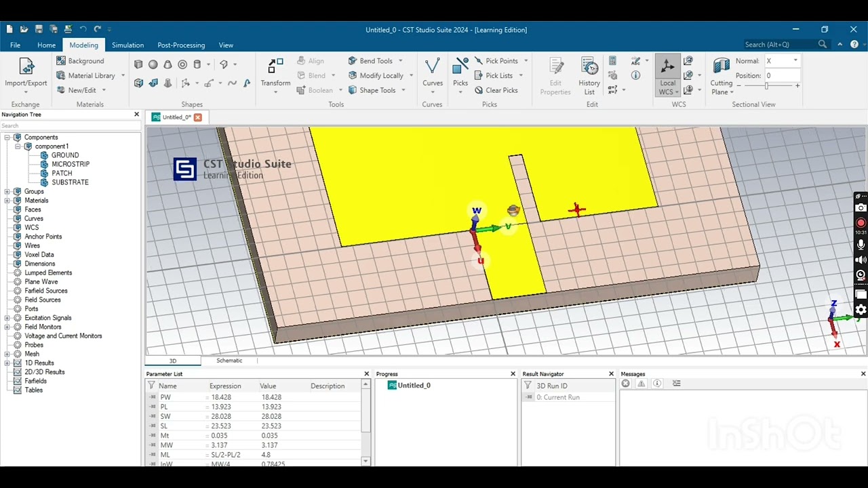868x488 pixels.
Task: Click the Background button in Materials group
Action: click(x=80, y=61)
